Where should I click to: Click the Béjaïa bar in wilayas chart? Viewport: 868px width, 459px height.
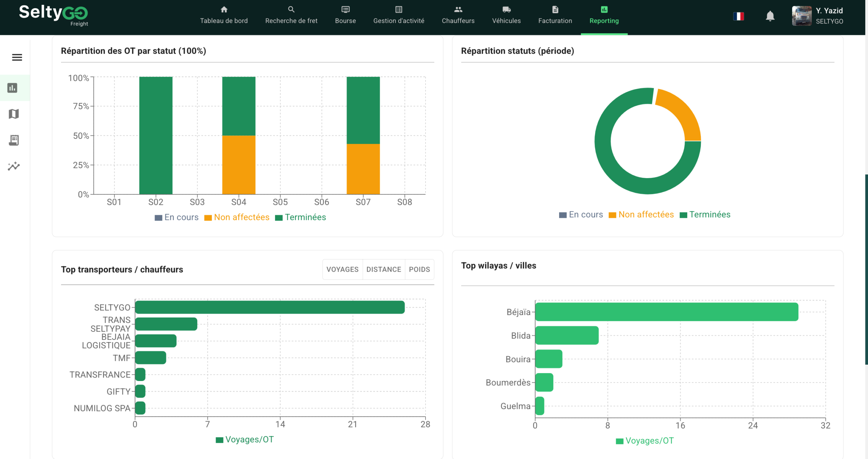(x=666, y=312)
